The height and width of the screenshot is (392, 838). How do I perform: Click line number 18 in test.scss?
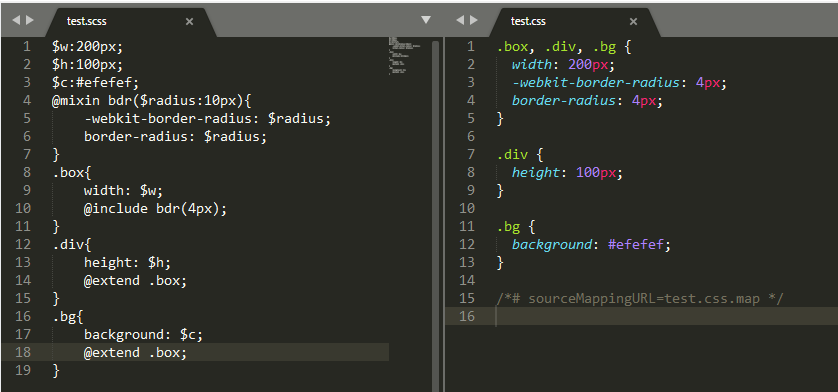click(23, 352)
